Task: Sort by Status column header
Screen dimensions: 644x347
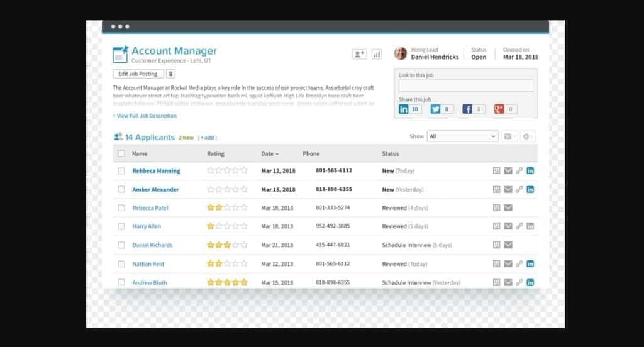Action: pyautogui.click(x=390, y=153)
